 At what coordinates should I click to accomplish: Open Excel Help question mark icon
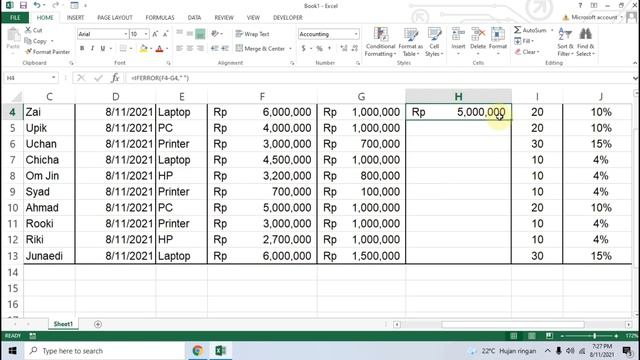pyautogui.click(x=580, y=5)
